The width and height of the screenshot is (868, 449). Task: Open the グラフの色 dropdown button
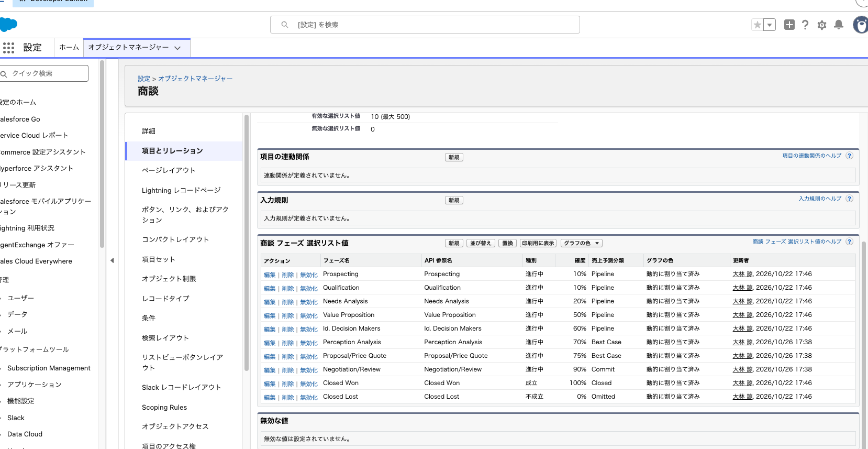(x=582, y=243)
